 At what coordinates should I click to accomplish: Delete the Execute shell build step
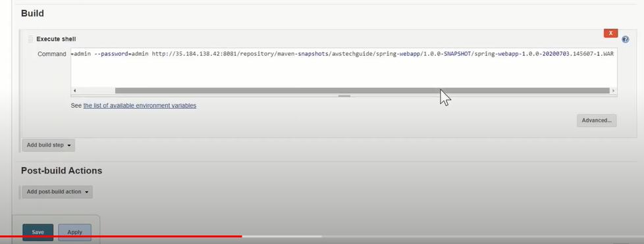610,34
